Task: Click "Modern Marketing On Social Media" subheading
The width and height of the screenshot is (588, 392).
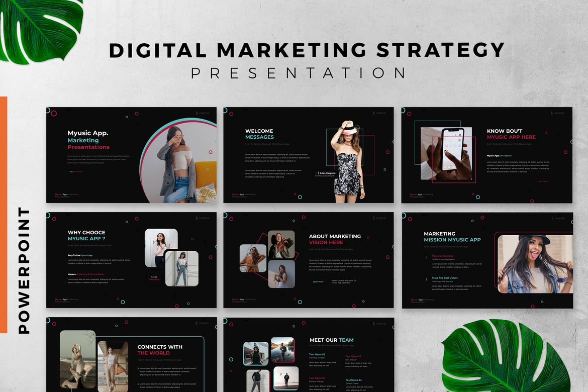Action: click(x=86, y=274)
